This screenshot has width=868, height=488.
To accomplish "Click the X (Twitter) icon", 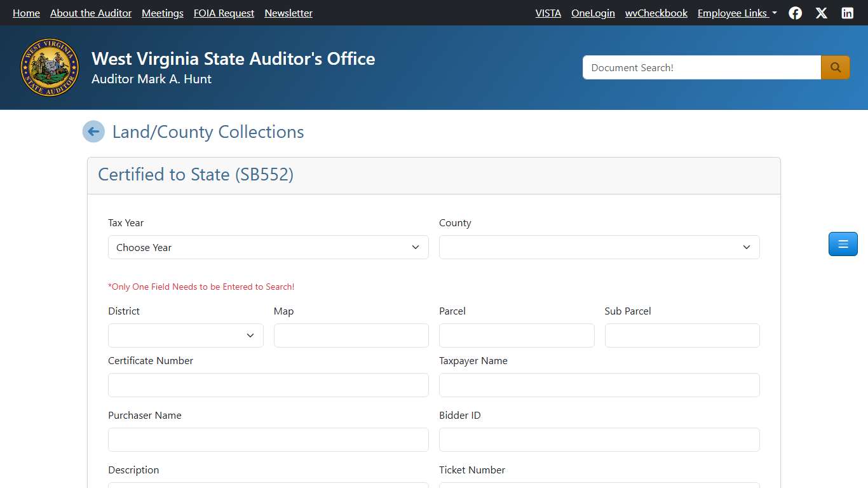I will point(821,13).
